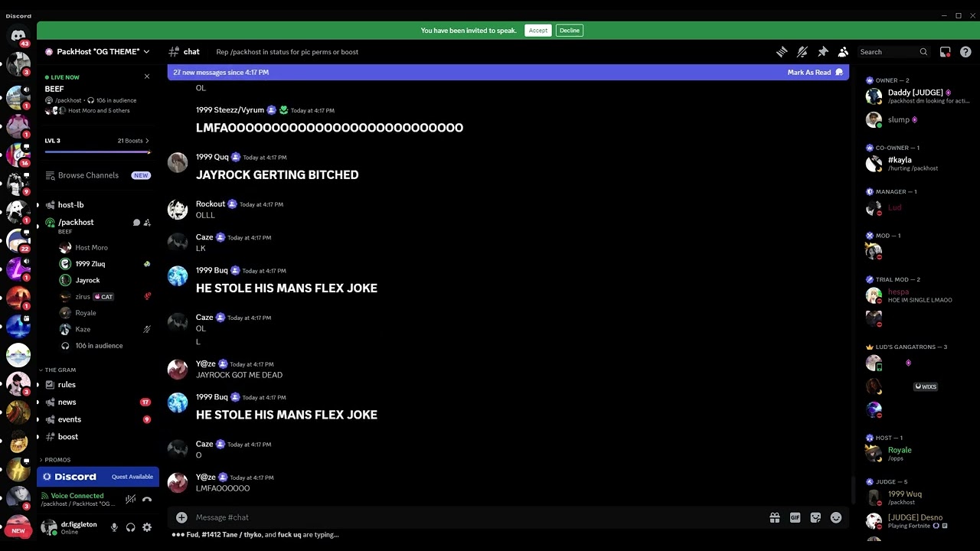Click the Search field in header
The width and height of the screenshot is (980, 551).
[x=893, y=52]
